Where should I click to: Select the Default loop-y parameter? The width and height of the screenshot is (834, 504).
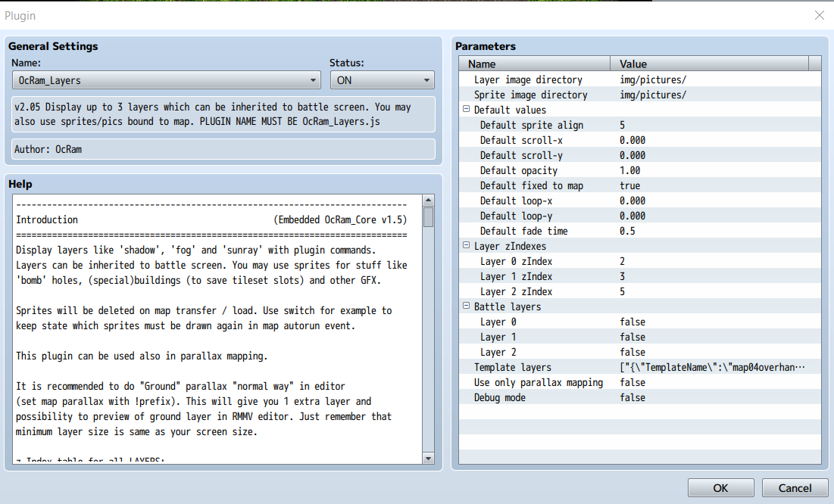pos(640,216)
